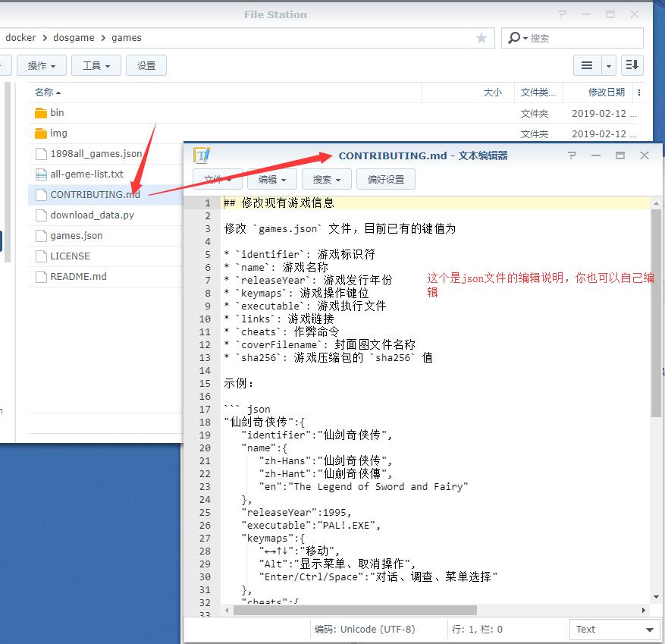Click the bookmark star in path bar
The image size is (665, 644).
[x=481, y=38]
